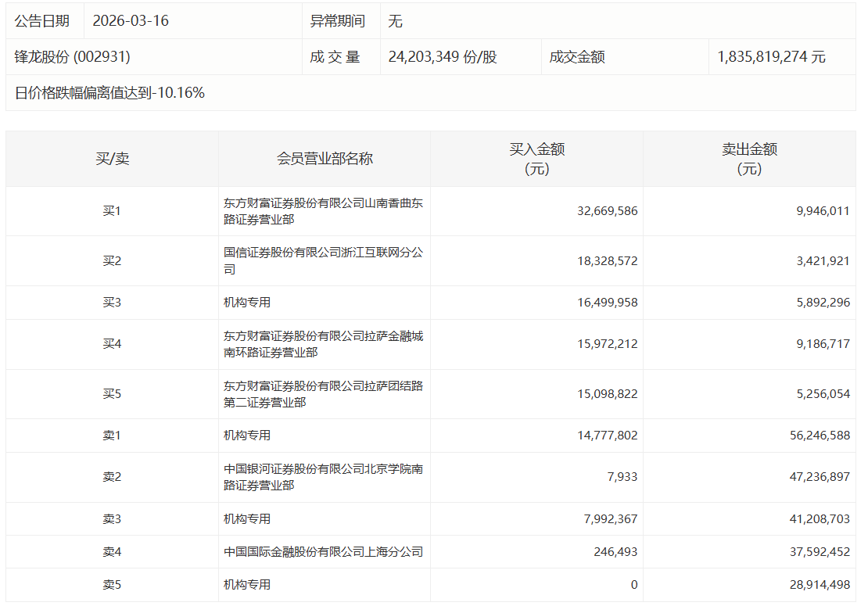Click the 卖5 row label
Screen dimensions: 868x606
[x=112, y=585]
